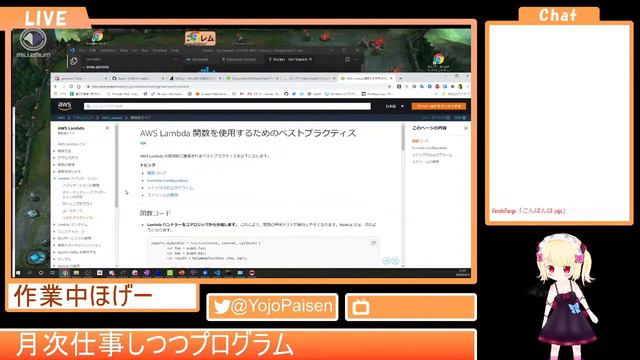Open the レム Chrome shortcut on the desktop
640x360 pixels.
pos(200,38)
